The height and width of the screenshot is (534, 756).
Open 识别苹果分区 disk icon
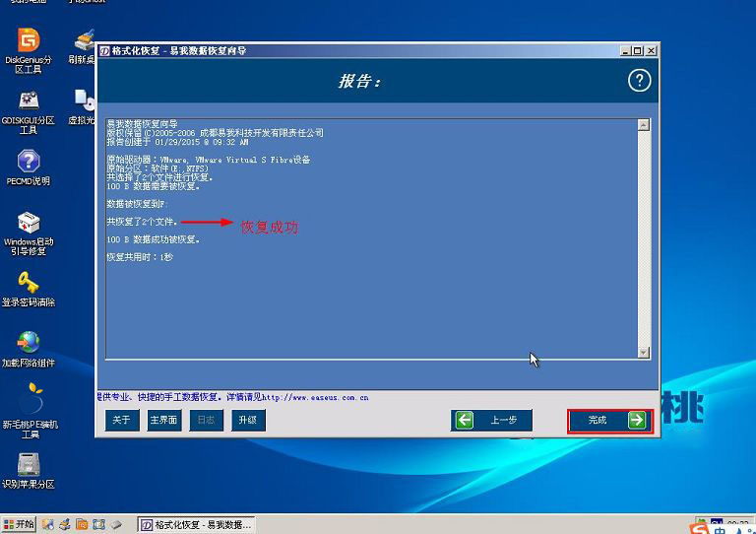click(29, 471)
